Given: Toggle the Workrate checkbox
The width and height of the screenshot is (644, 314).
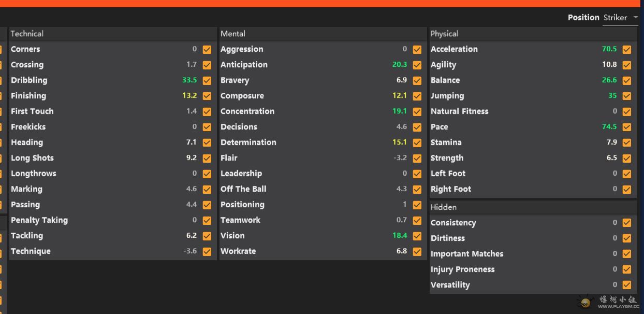Looking at the screenshot, I should pyautogui.click(x=417, y=252).
